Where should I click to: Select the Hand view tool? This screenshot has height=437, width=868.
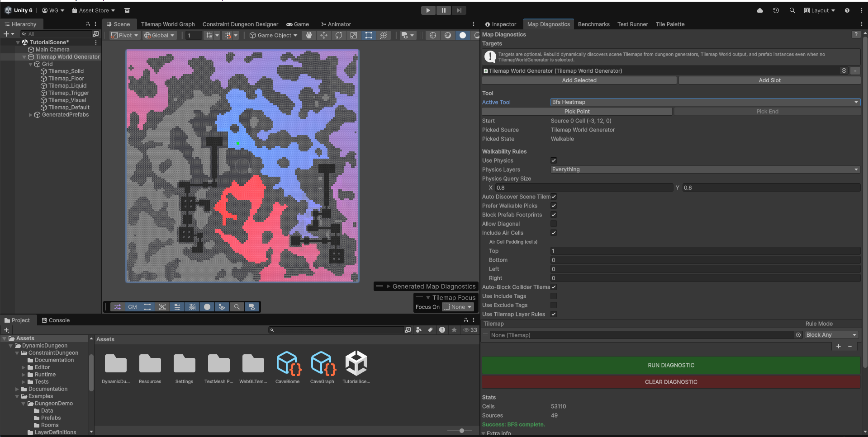click(x=309, y=35)
